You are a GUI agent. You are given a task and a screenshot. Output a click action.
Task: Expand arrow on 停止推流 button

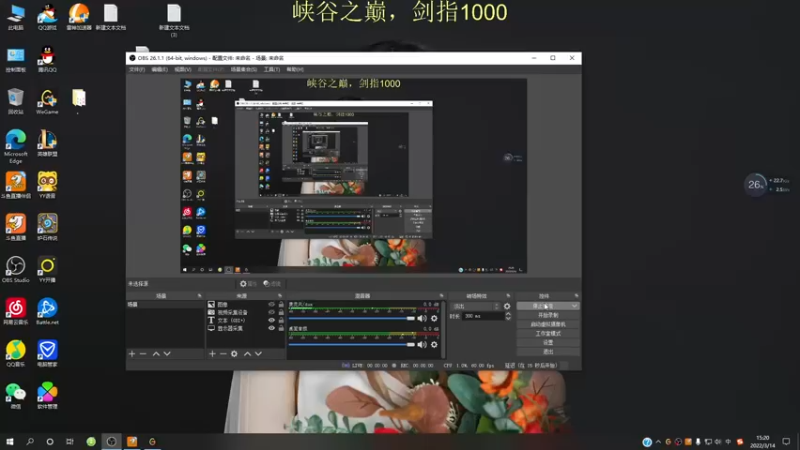[x=574, y=306]
